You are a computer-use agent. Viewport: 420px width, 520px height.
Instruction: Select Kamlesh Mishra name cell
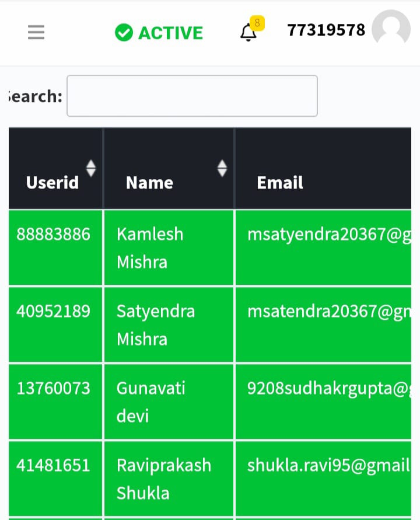(x=169, y=247)
